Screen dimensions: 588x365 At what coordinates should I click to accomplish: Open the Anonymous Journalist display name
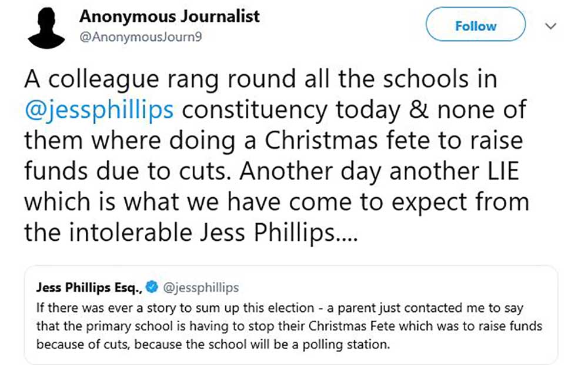tap(169, 16)
